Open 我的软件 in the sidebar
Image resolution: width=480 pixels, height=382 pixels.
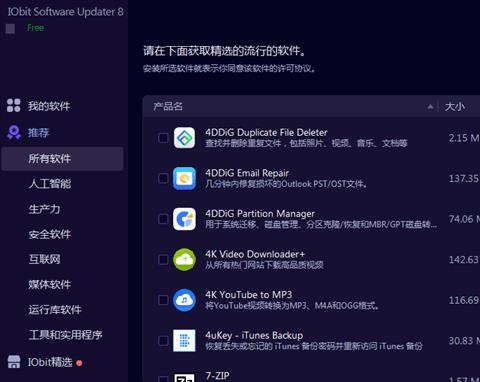click(x=49, y=106)
